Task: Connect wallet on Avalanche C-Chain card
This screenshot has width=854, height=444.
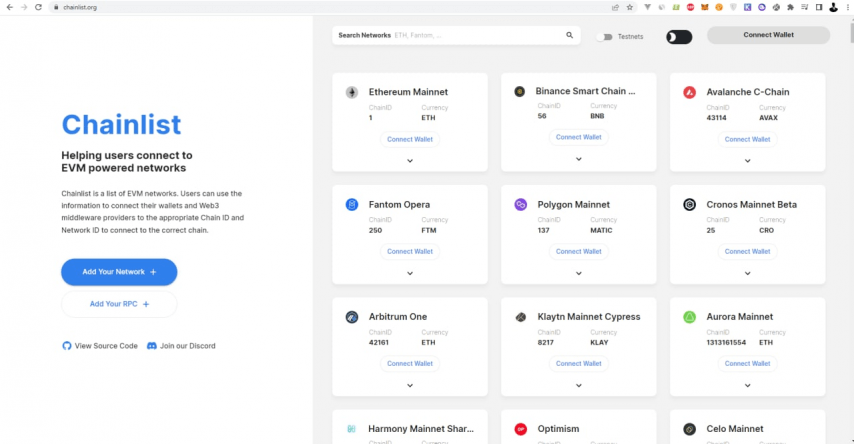Action: [x=747, y=139]
